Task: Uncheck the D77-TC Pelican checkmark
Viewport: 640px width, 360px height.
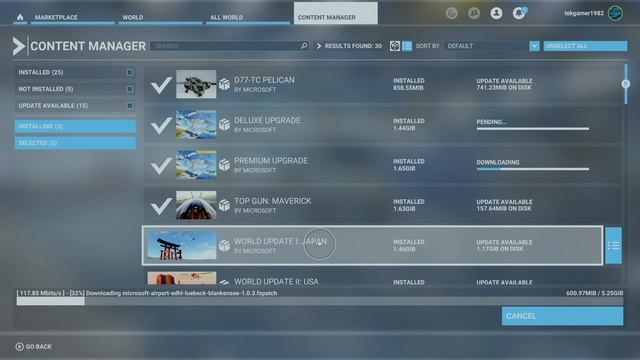Action: pos(161,84)
